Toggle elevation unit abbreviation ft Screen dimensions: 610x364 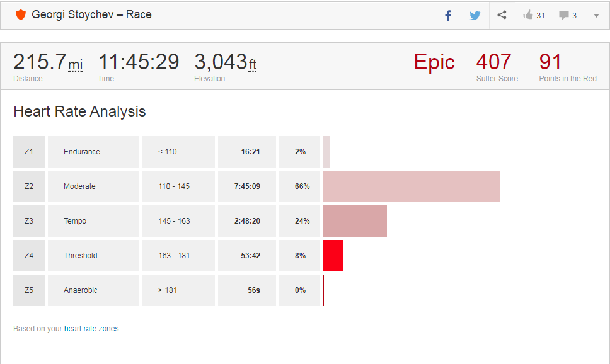pyautogui.click(x=252, y=64)
